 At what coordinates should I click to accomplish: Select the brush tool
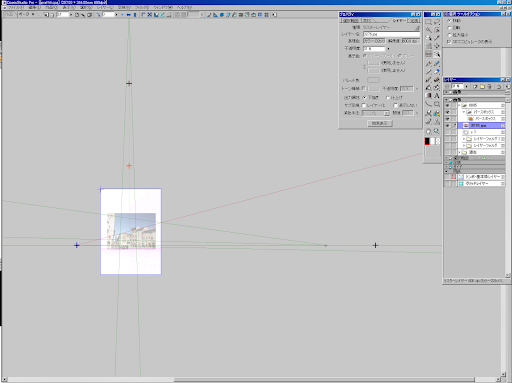[x=429, y=79]
